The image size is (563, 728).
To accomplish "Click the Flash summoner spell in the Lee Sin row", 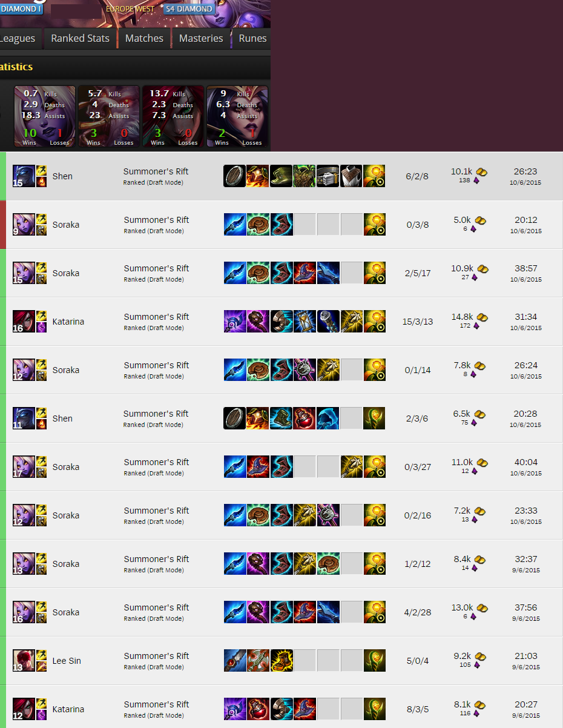I will click(x=41, y=655).
